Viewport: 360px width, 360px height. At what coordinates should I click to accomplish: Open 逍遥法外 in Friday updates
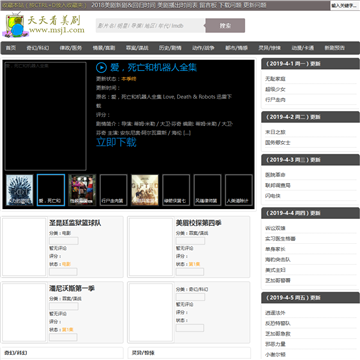click(x=275, y=313)
